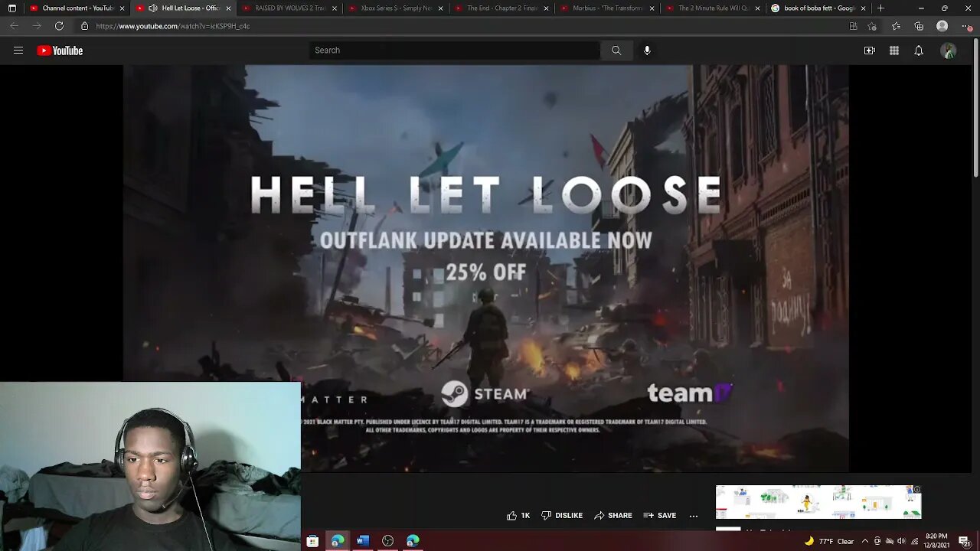
Task: Click the DISLIKE button
Action: [562, 516]
